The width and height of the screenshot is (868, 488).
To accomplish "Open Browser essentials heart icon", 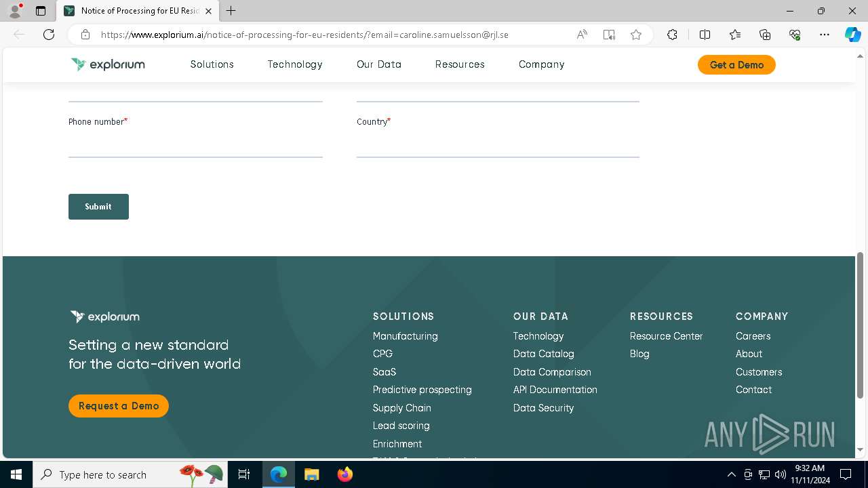I will tap(795, 35).
